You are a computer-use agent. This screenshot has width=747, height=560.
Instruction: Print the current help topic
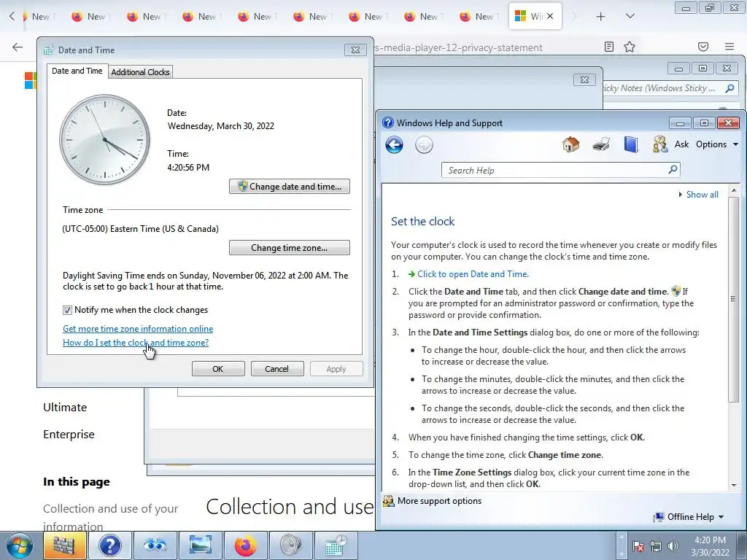pos(601,144)
